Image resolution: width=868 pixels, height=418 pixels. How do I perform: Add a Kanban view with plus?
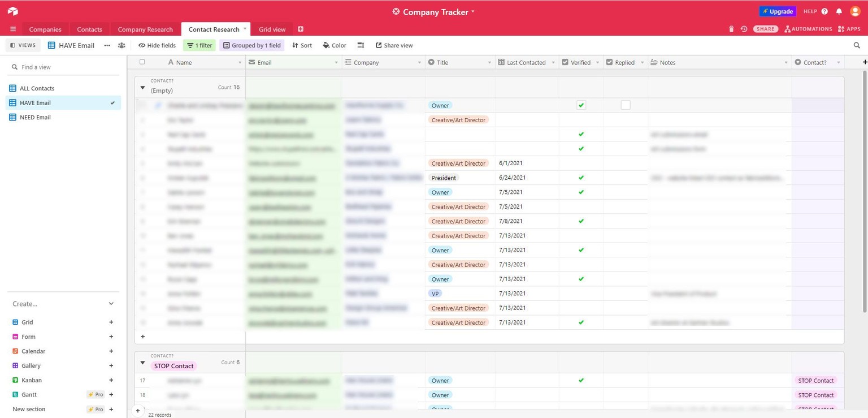pyautogui.click(x=111, y=380)
